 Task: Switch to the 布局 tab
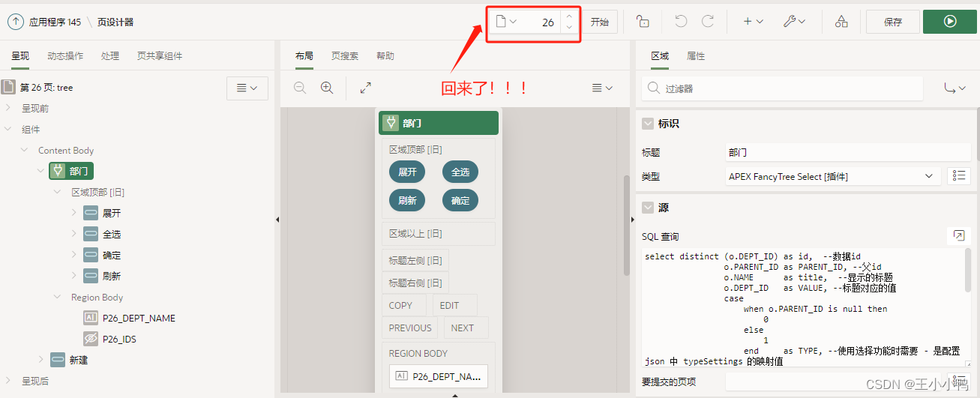pos(304,56)
